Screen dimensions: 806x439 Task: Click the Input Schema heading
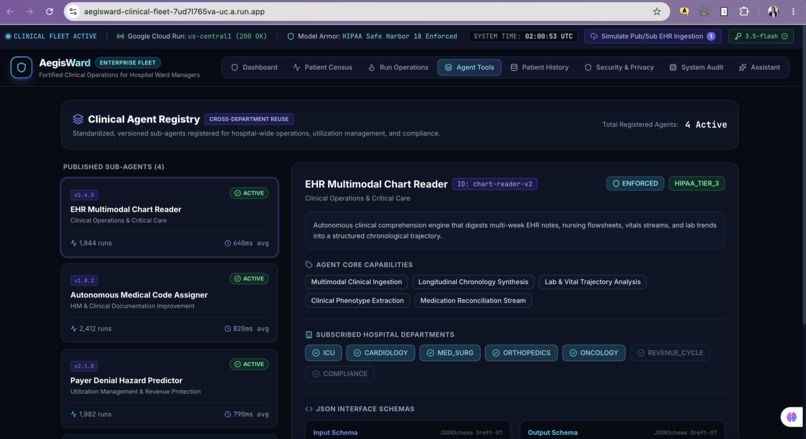click(x=335, y=433)
